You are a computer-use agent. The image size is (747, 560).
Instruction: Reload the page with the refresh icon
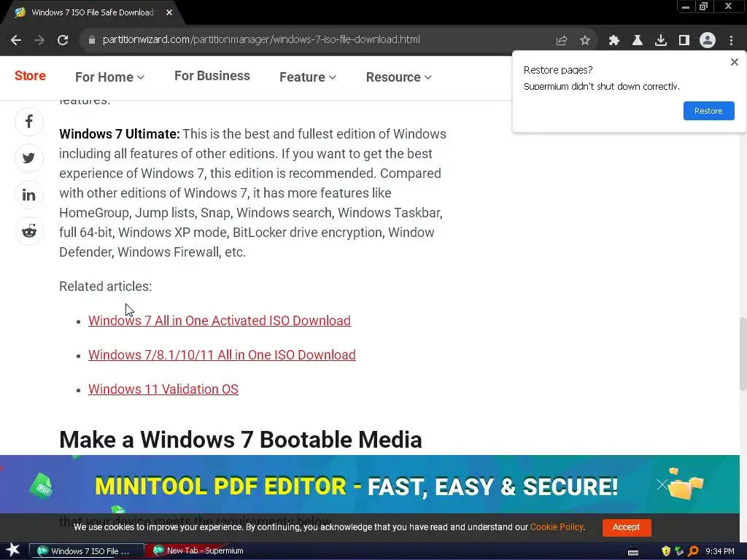[x=63, y=40]
